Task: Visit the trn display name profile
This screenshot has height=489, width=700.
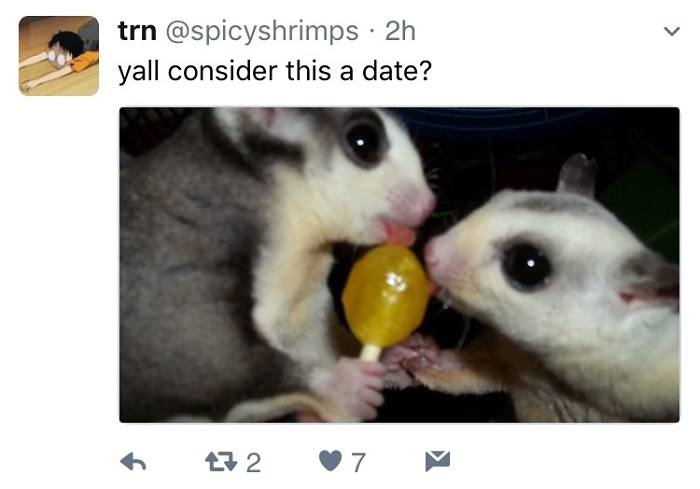Action: (137, 31)
